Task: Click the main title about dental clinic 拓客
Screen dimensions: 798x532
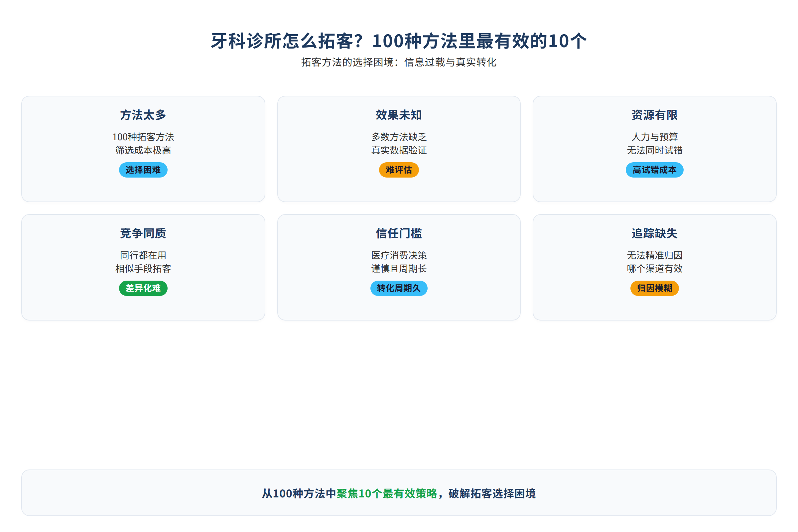Action: point(399,41)
